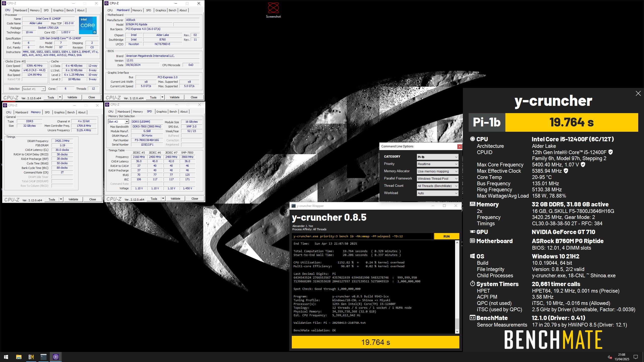Click the yellow 19.764 s result bar
The width and height of the screenshot is (644, 362).
[375, 342]
